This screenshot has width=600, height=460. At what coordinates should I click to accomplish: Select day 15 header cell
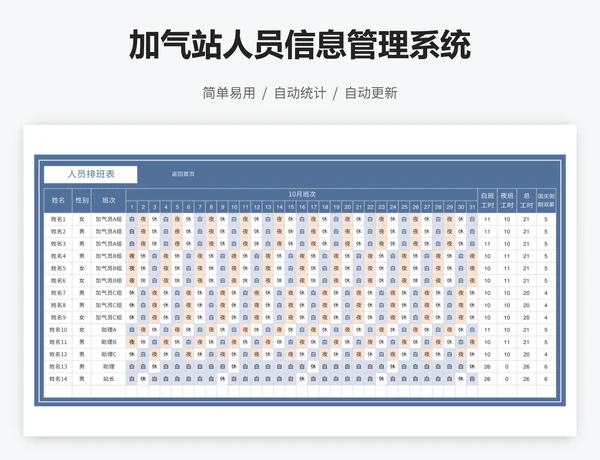point(291,207)
